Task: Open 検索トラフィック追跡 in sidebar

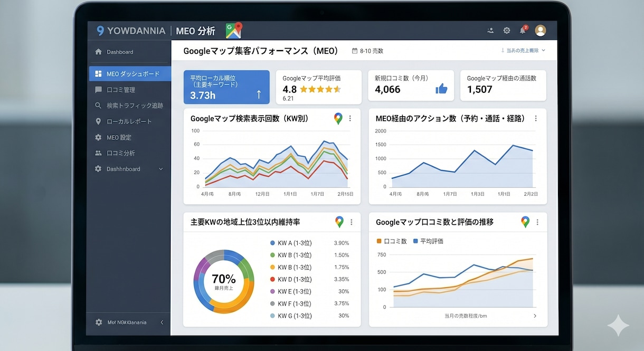Action: (x=129, y=106)
